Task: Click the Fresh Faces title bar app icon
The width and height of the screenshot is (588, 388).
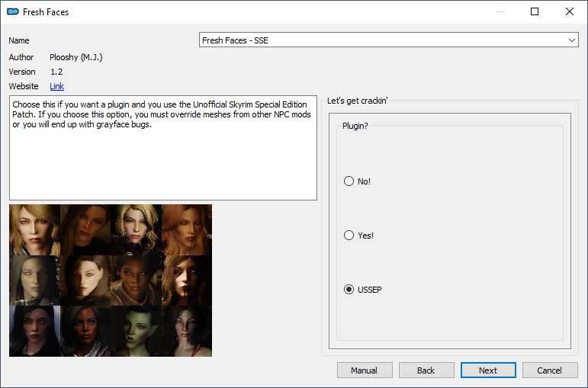Action: (13, 11)
